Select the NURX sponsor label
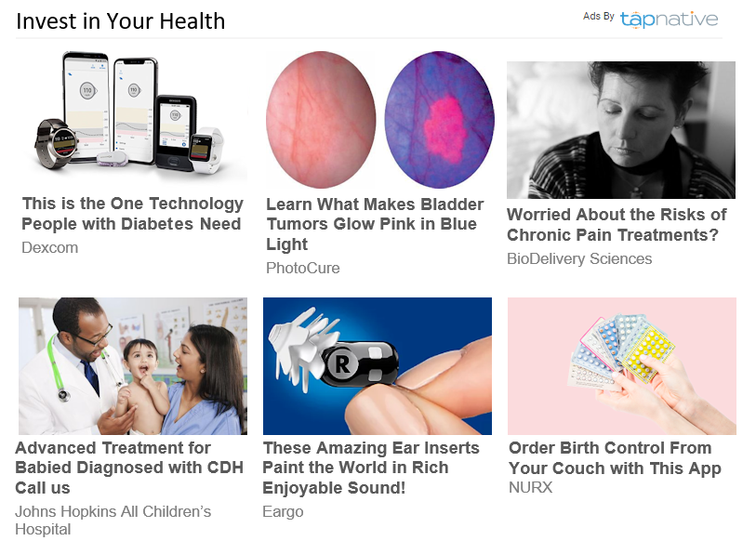The width and height of the screenshot is (756, 554). click(530, 488)
